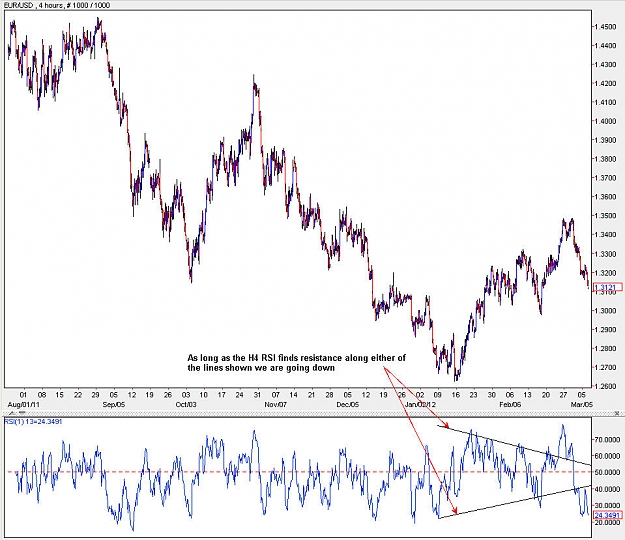Click the 30.0000 RSI level label
The width and height of the screenshot is (625, 540).
(x=607, y=505)
